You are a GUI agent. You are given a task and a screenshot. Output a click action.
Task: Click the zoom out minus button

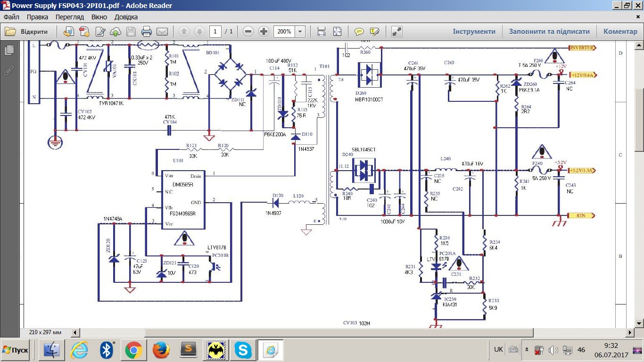click(248, 32)
